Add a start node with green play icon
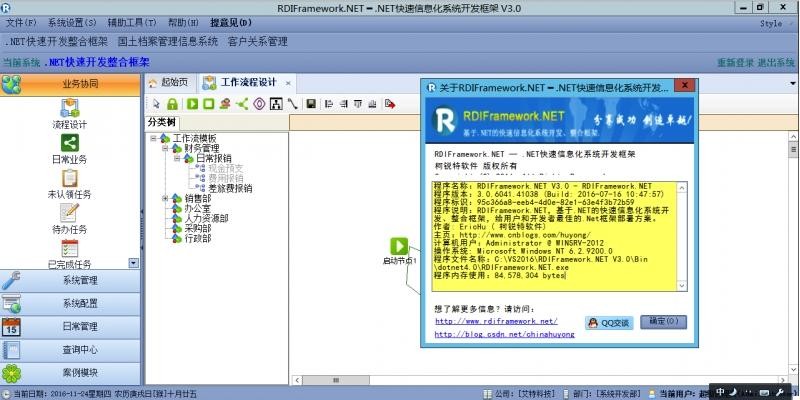The image size is (800, 400). [192, 104]
